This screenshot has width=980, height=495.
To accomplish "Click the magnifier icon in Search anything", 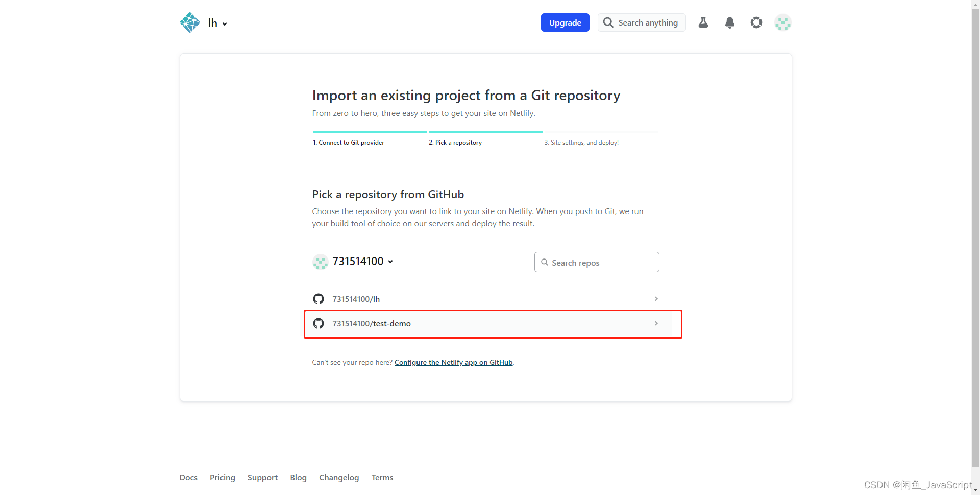I will tap(608, 22).
